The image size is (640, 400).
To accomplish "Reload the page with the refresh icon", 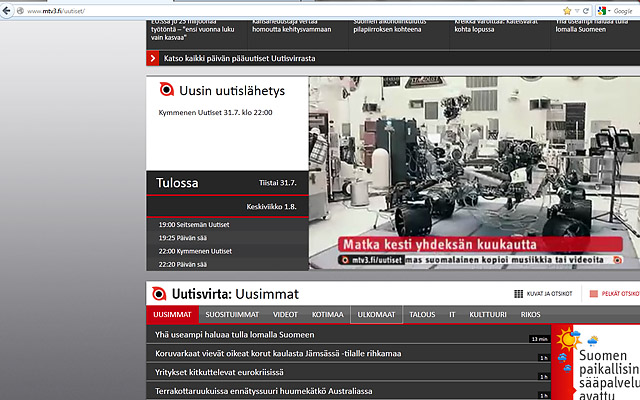I will tap(586, 11).
